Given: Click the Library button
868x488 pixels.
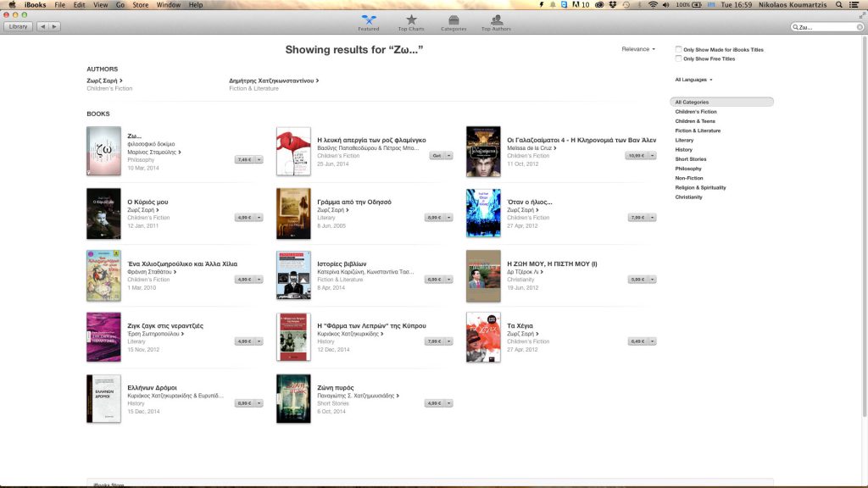Looking at the screenshot, I should pyautogui.click(x=19, y=26).
